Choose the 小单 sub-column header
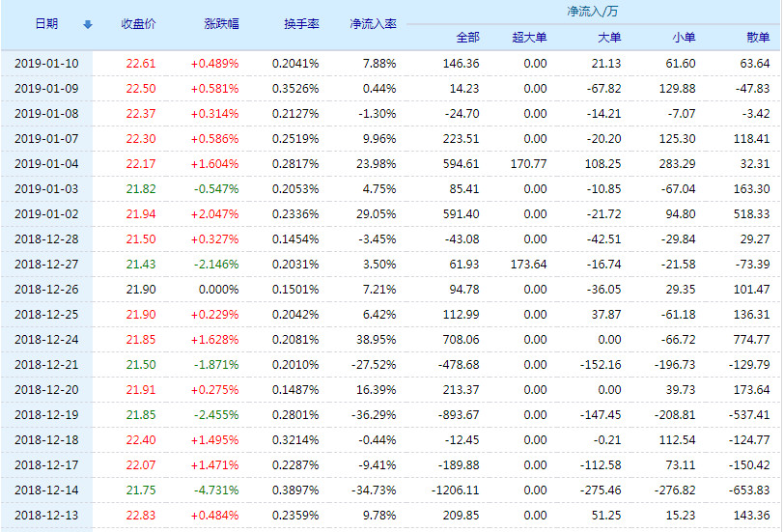Screen dimensions: 784x532 [683, 38]
